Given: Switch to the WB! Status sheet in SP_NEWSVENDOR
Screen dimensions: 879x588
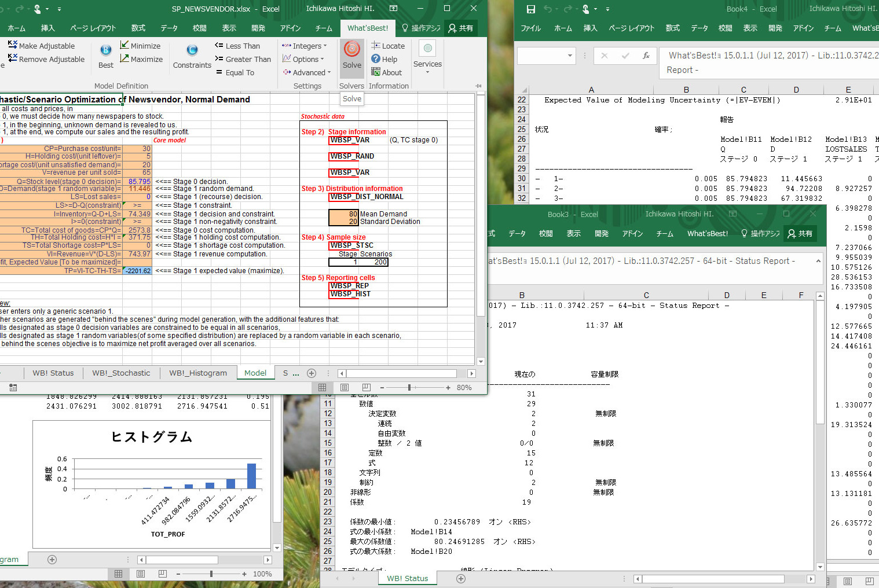Looking at the screenshot, I should [53, 373].
